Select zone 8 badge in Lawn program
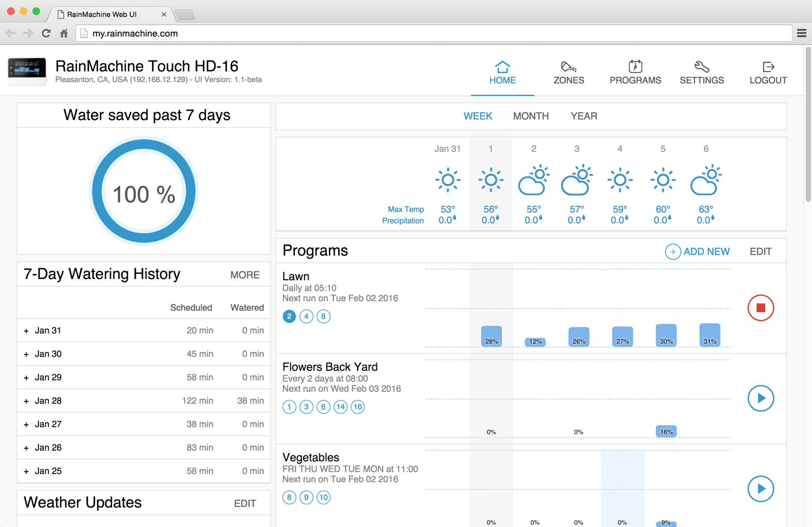This screenshot has height=527, width=812. click(x=324, y=316)
